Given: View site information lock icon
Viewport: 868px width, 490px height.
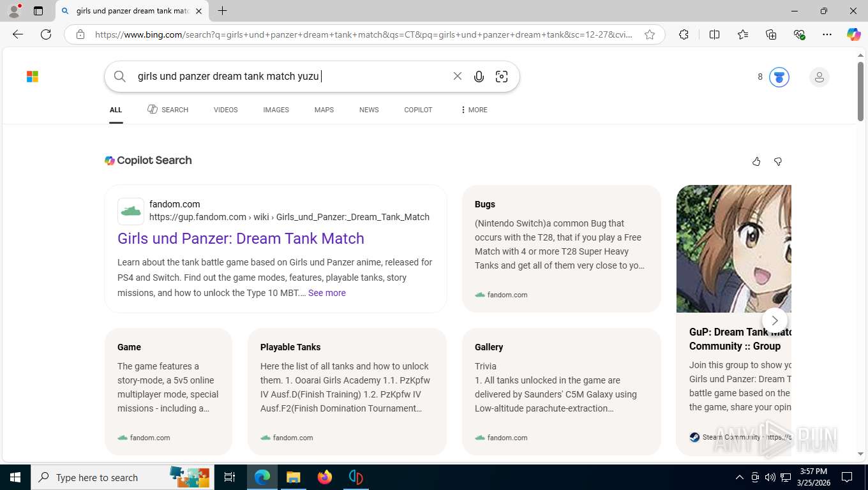Looking at the screenshot, I should [x=80, y=34].
